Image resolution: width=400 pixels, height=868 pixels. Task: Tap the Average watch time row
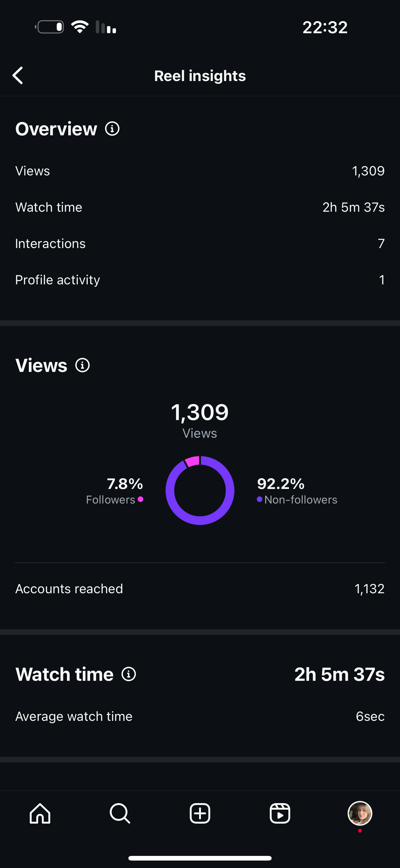pyautogui.click(x=200, y=717)
